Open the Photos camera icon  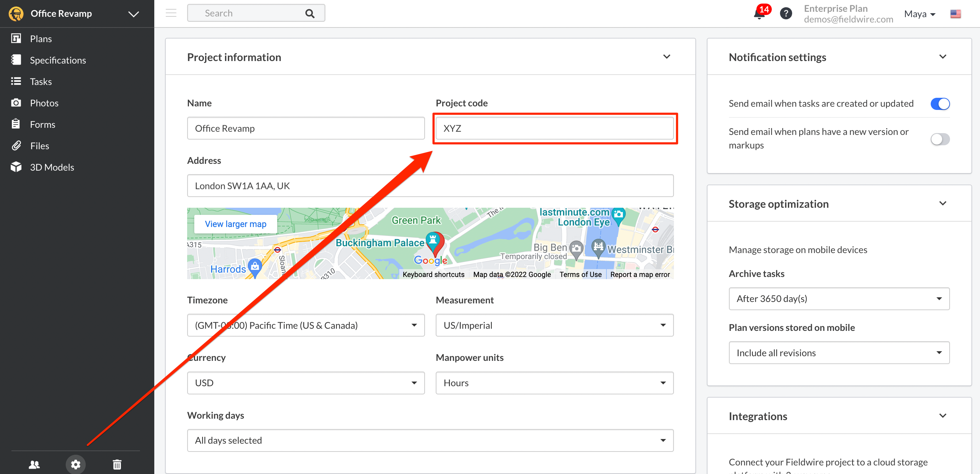click(16, 103)
